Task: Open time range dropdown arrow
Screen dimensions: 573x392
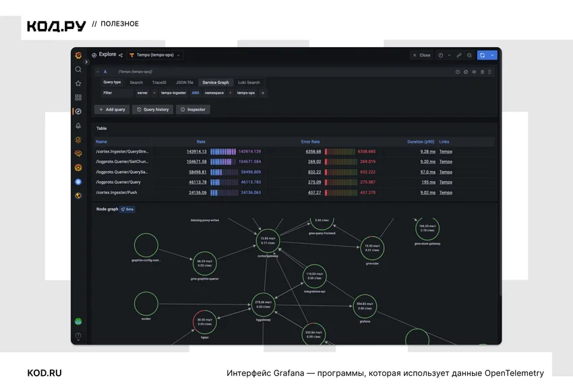Action: [449, 55]
